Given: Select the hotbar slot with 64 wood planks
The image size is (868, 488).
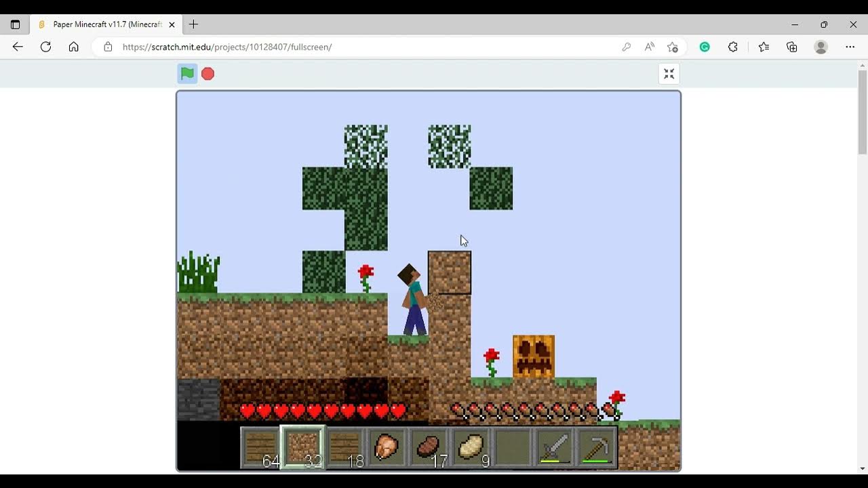Looking at the screenshot, I should pos(261,447).
